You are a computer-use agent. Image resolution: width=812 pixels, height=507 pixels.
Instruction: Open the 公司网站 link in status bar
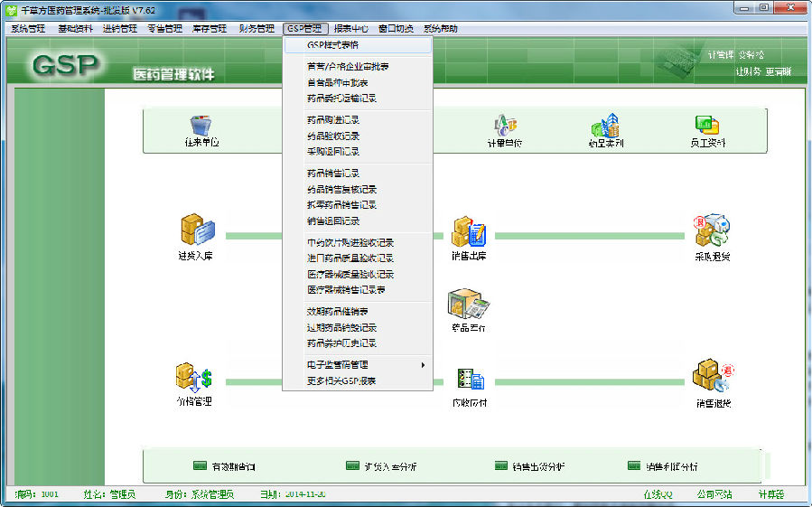point(714,494)
